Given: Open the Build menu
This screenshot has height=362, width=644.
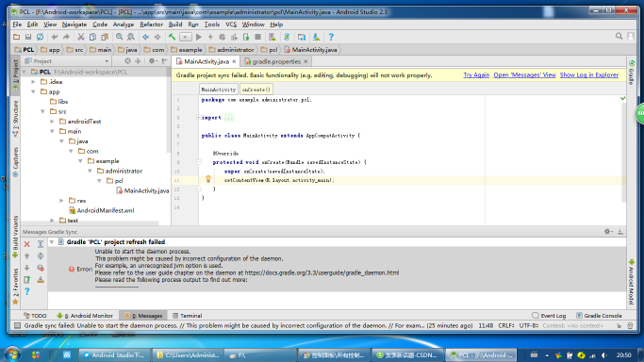Looking at the screenshot, I should click(175, 25).
